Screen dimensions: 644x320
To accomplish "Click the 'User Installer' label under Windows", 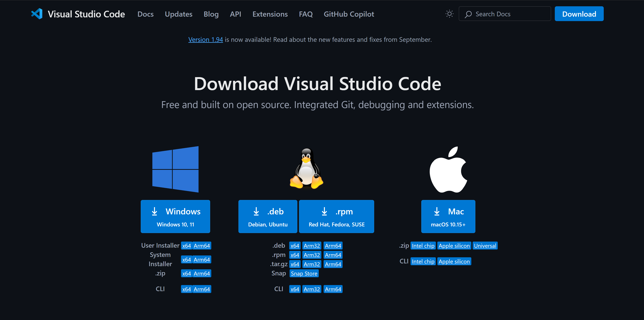I will (x=160, y=245).
